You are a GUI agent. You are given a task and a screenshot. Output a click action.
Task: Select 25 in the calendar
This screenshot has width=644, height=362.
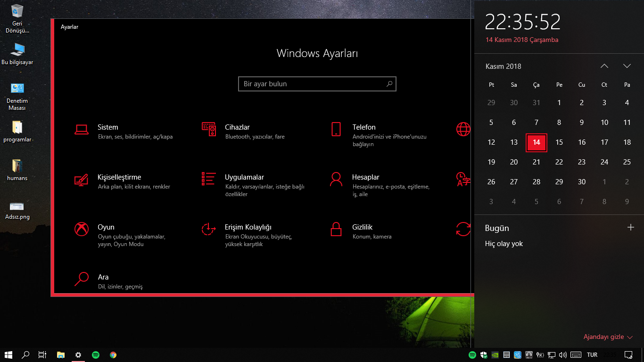point(627,162)
